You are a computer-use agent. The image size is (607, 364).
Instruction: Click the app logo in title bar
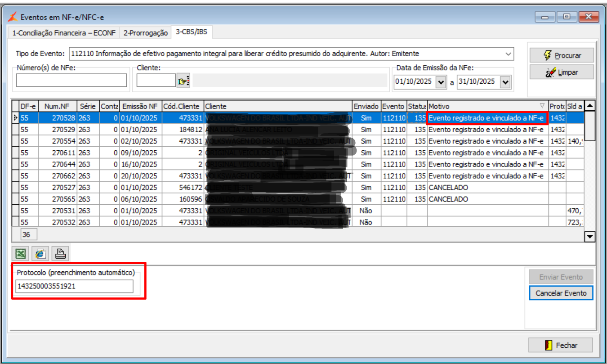coord(13,17)
